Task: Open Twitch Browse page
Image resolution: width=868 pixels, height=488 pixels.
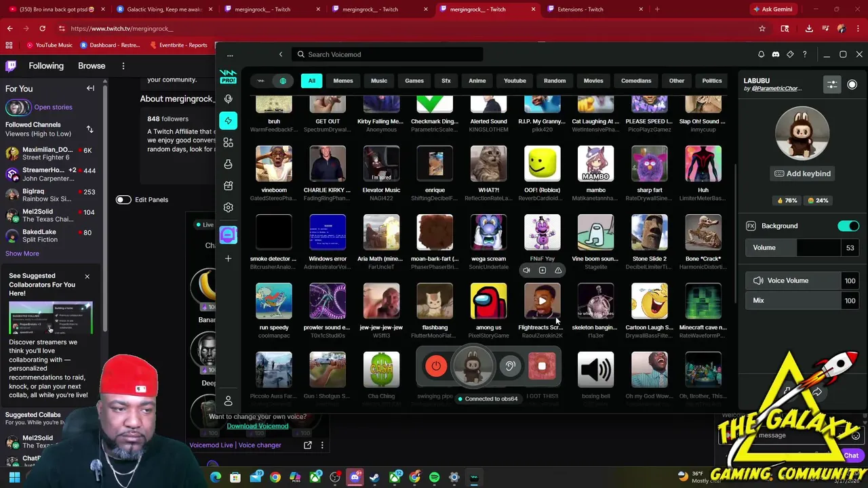Action: pyautogui.click(x=92, y=66)
